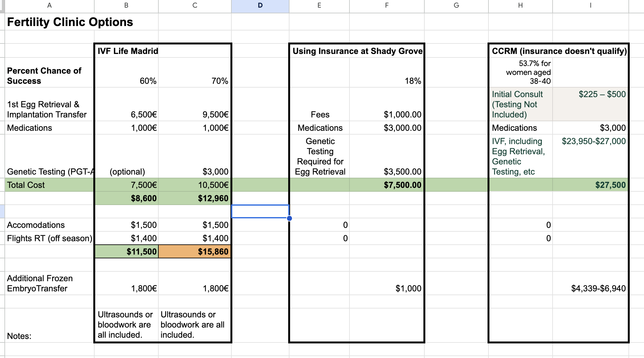This screenshot has height=358, width=644.
Task: Click the orange $15,860 total cell
Action: (195, 252)
